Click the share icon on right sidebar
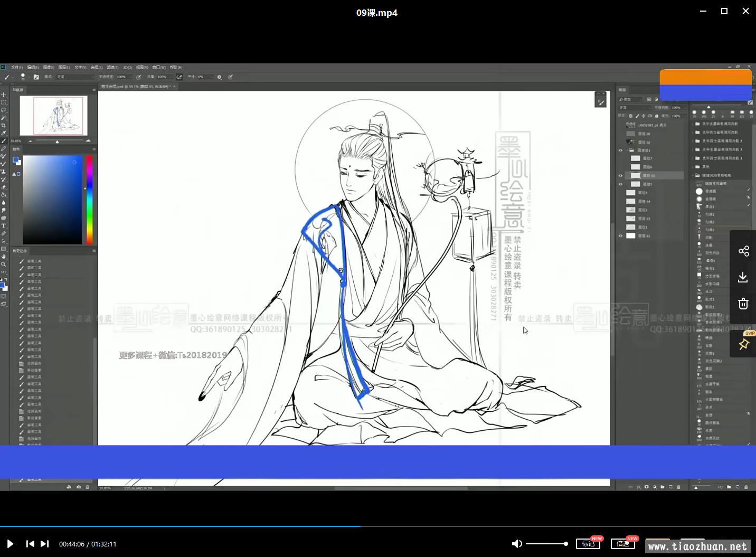756x557 pixels. coord(743,251)
